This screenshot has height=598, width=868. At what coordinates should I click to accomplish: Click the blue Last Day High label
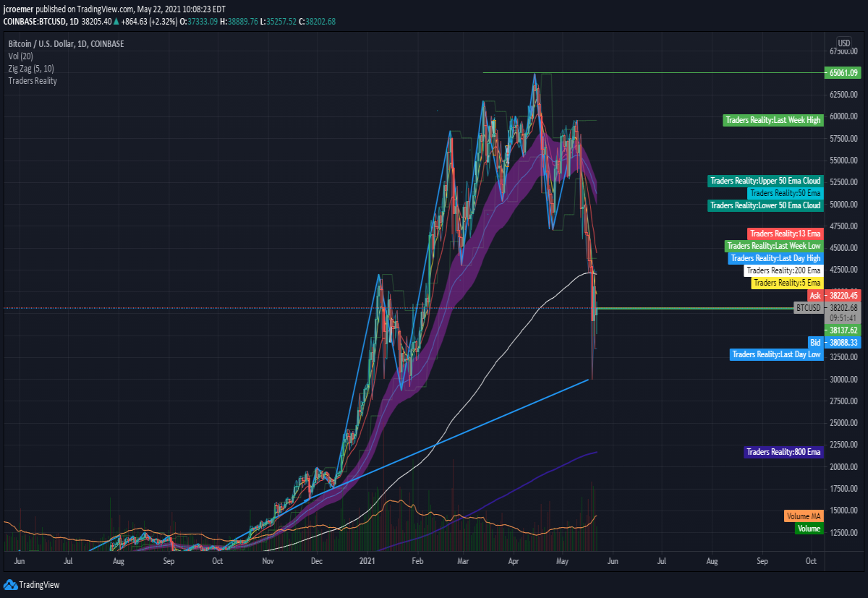point(775,258)
